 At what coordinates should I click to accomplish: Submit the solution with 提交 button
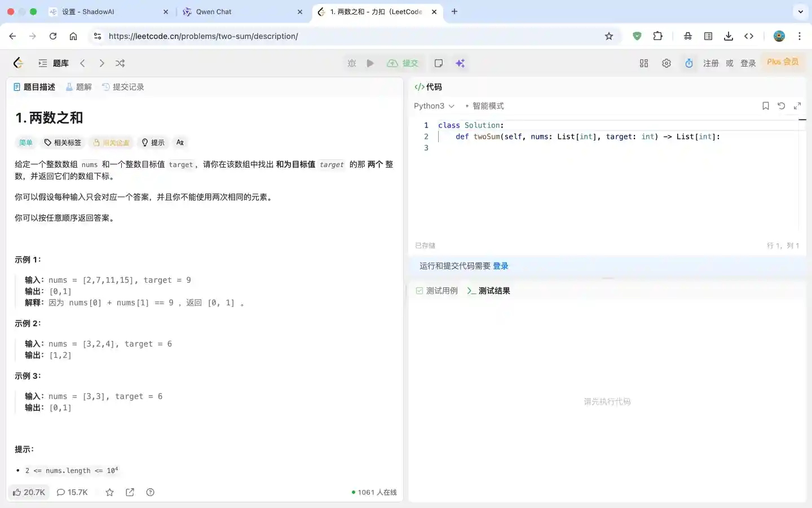pos(403,63)
